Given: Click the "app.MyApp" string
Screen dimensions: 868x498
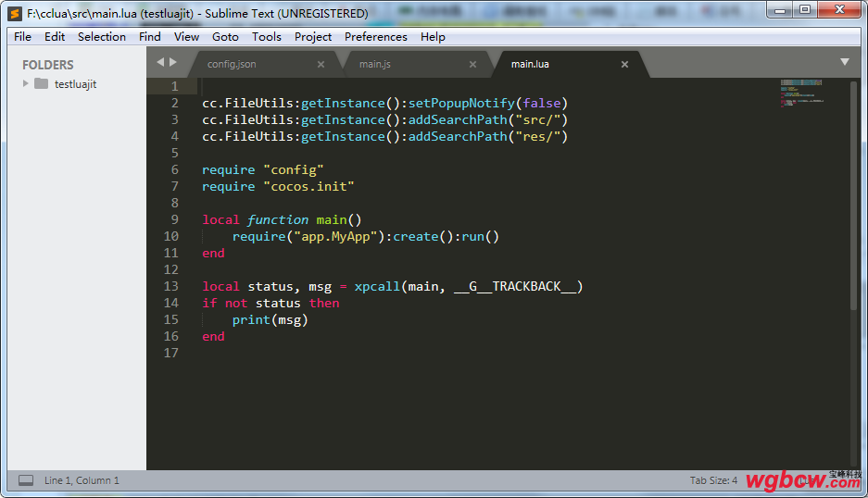Looking at the screenshot, I should pyautogui.click(x=335, y=236).
